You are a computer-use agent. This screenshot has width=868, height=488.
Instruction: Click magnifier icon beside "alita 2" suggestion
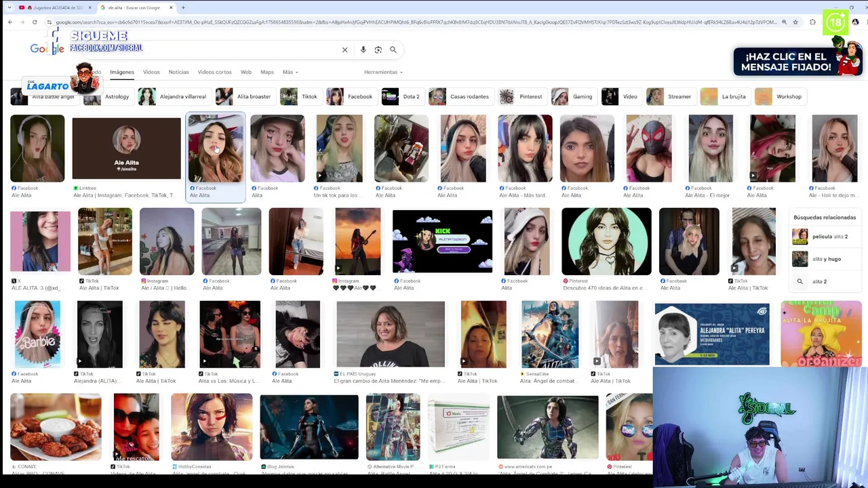coord(800,281)
